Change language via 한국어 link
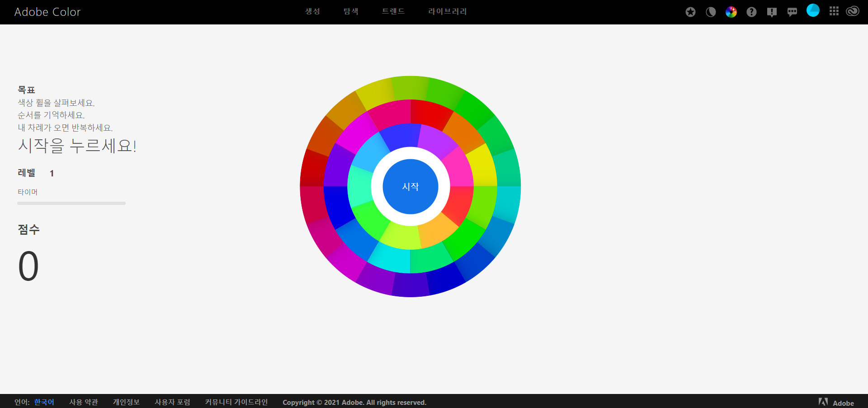This screenshot has width=868, height=408. pos(44,402)
